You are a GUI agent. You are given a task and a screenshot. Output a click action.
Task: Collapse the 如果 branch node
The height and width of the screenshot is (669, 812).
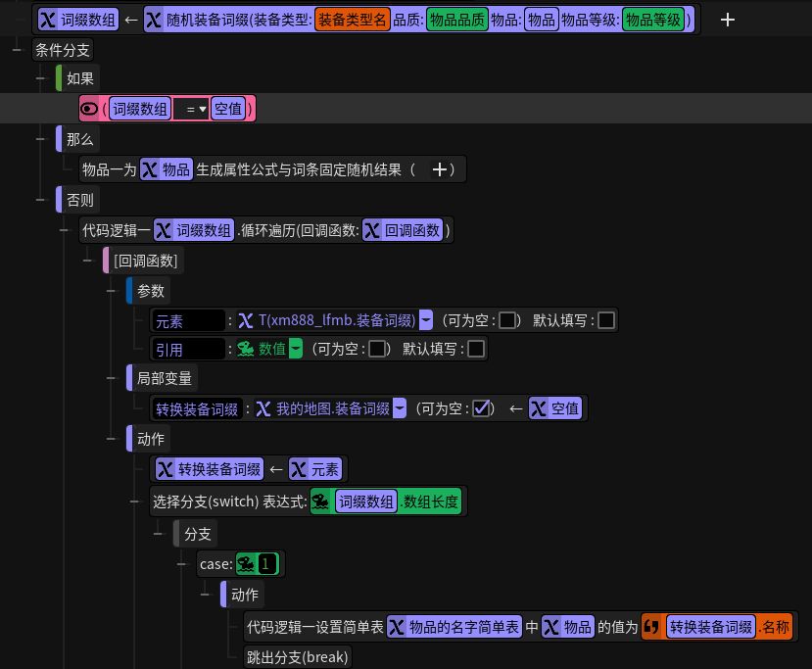(40, 78)
